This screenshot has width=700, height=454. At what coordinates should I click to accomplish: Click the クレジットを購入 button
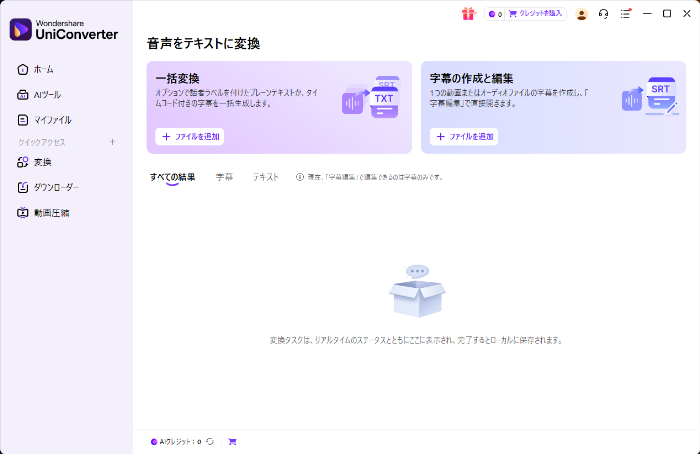coord(536,14)
